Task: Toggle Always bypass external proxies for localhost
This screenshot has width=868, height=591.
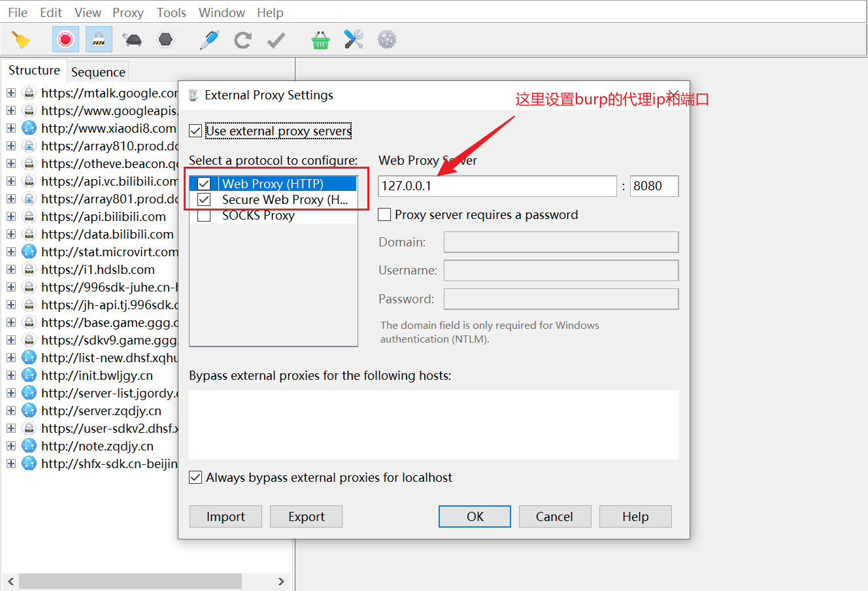Action: pyautogui.click(x=195, y=477)
